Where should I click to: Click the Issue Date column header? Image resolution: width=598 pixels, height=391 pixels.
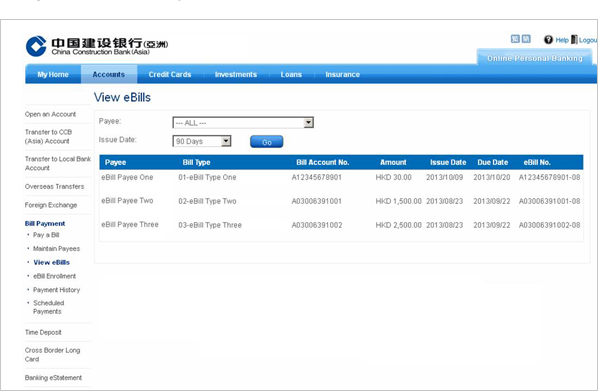(x=448, y=163)
